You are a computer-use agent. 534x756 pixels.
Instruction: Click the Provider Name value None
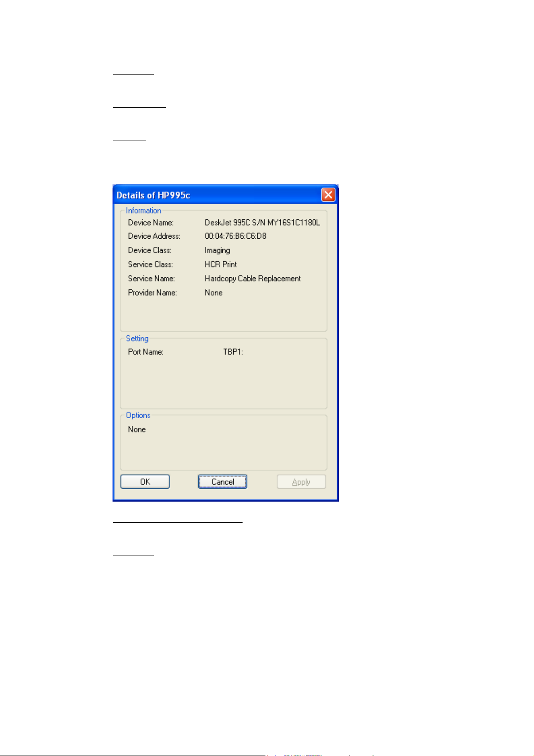213,293
